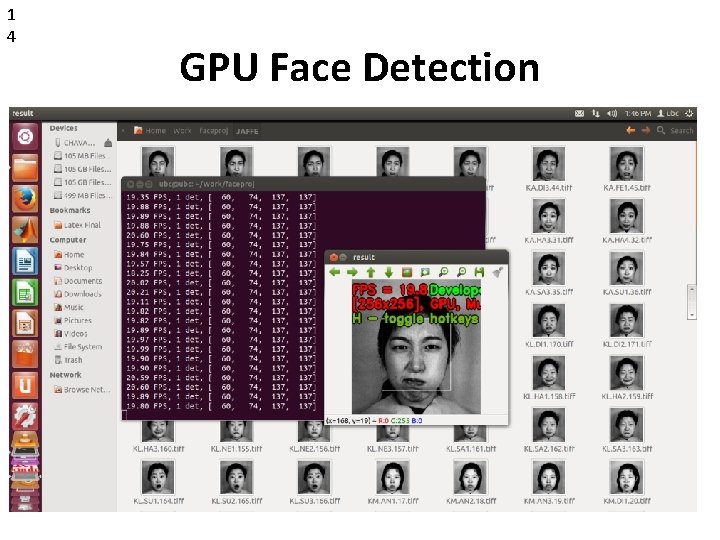The image size is (720, 540).
Task: Open Ubuntu Dash home in launcher
Action: click(x=25, y=137)
